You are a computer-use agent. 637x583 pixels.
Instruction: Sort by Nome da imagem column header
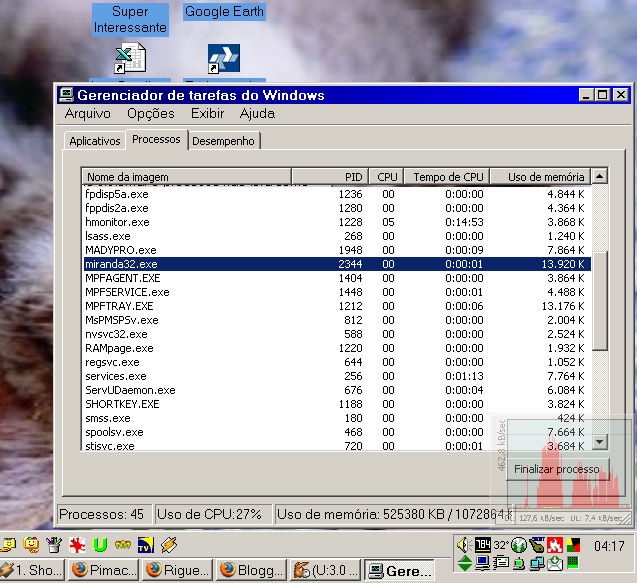[x=187, y=177]
